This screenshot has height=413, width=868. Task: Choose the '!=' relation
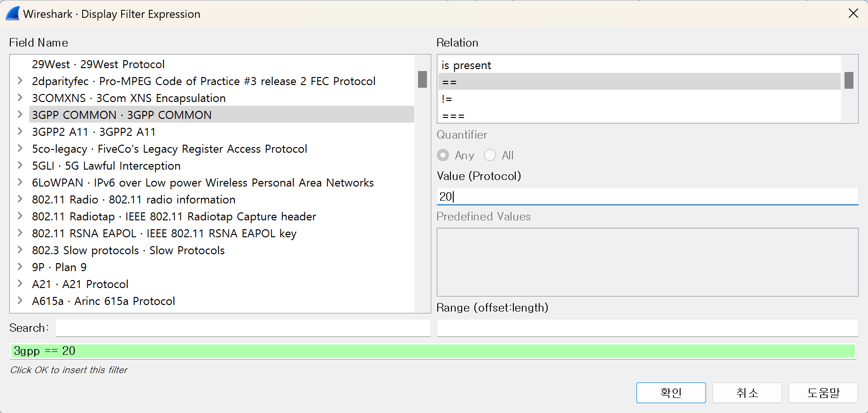tap(640, 99)
